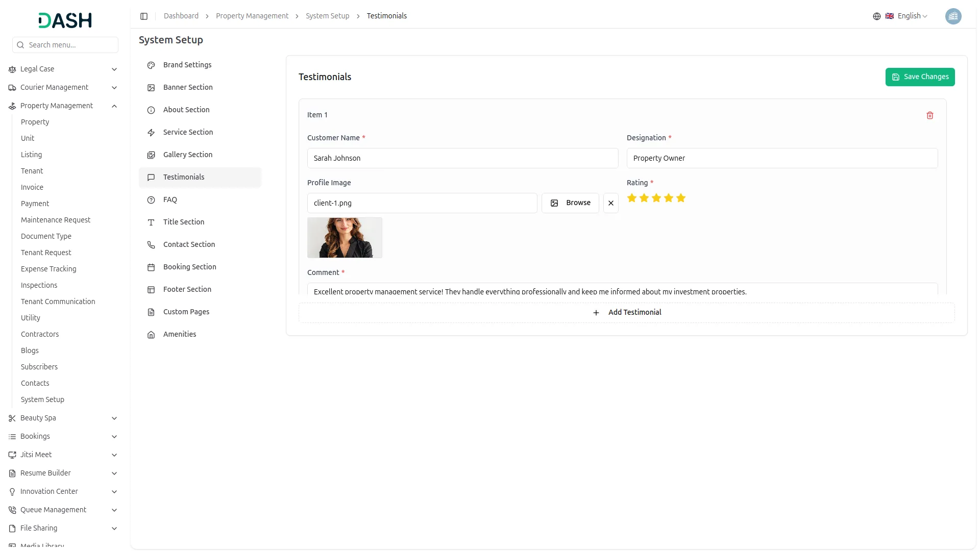This screenshot has width=980, height=551.
Task: Set rating to first star
Action: tap(632, 198)
